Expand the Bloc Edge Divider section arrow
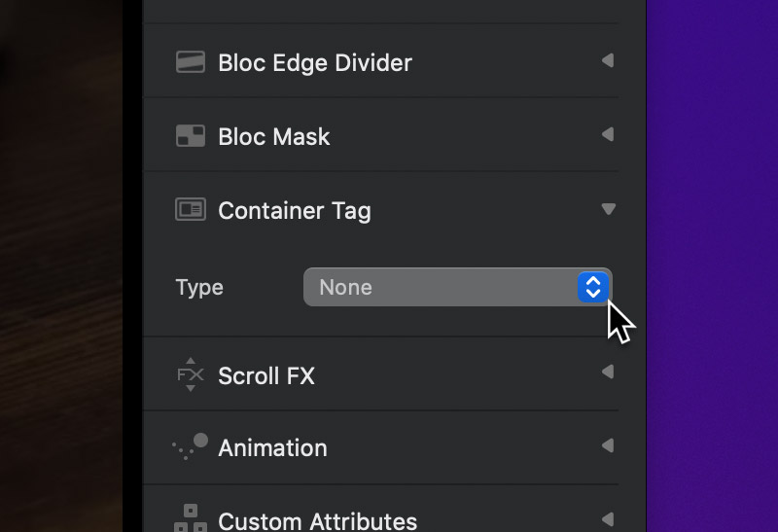 (608, 60)
